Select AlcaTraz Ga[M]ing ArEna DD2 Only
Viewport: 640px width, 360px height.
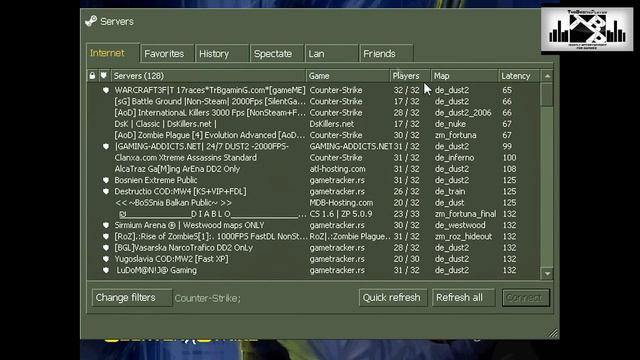(x=313, y=169)
